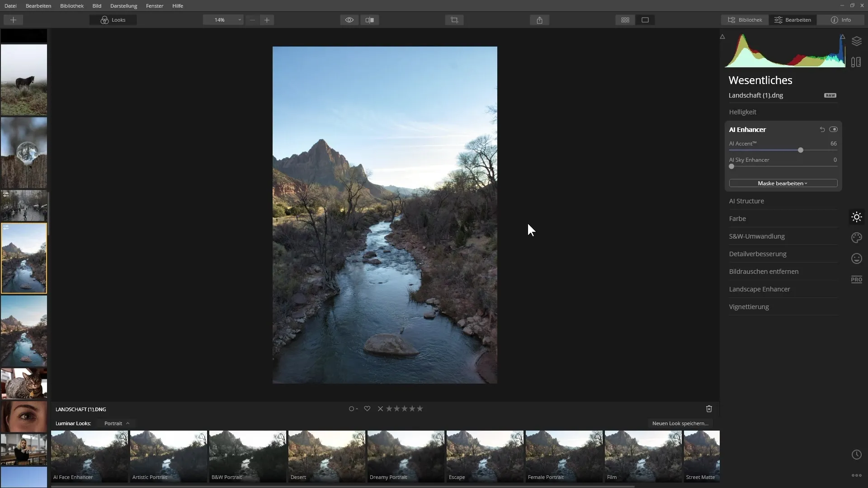868x488 pixels.
Task: Toggle the quick preview eye icon
Action: click(349, 20)
